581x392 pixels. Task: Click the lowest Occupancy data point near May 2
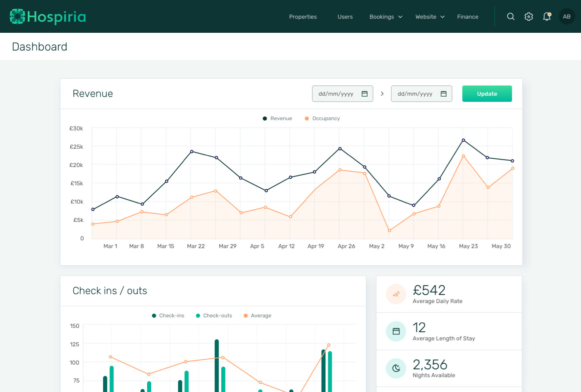click(389, 230)
